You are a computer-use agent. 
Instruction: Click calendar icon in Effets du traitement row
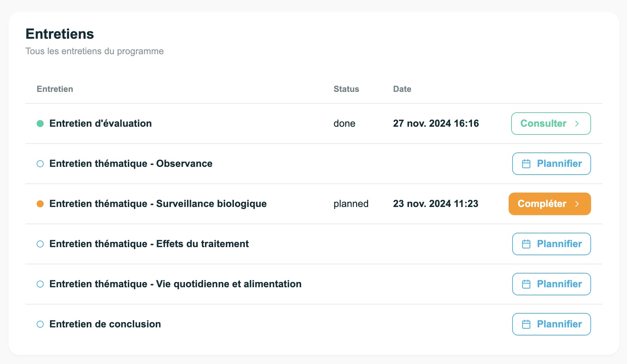tap(526, 244)
